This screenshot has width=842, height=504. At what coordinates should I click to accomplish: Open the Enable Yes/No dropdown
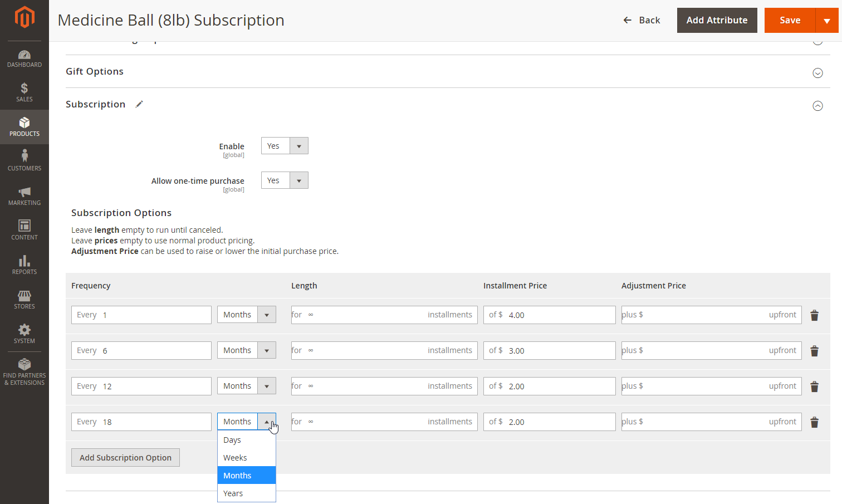coord(285,146)
